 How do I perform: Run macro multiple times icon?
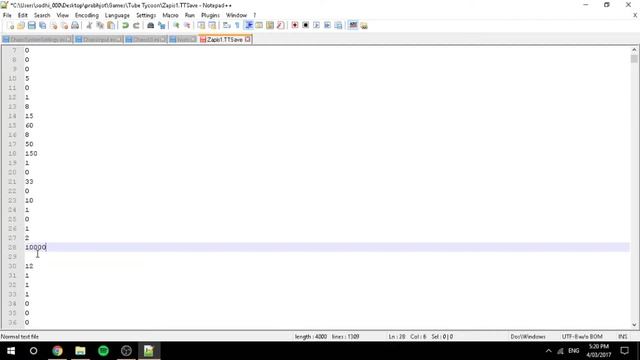click(327, 26)
